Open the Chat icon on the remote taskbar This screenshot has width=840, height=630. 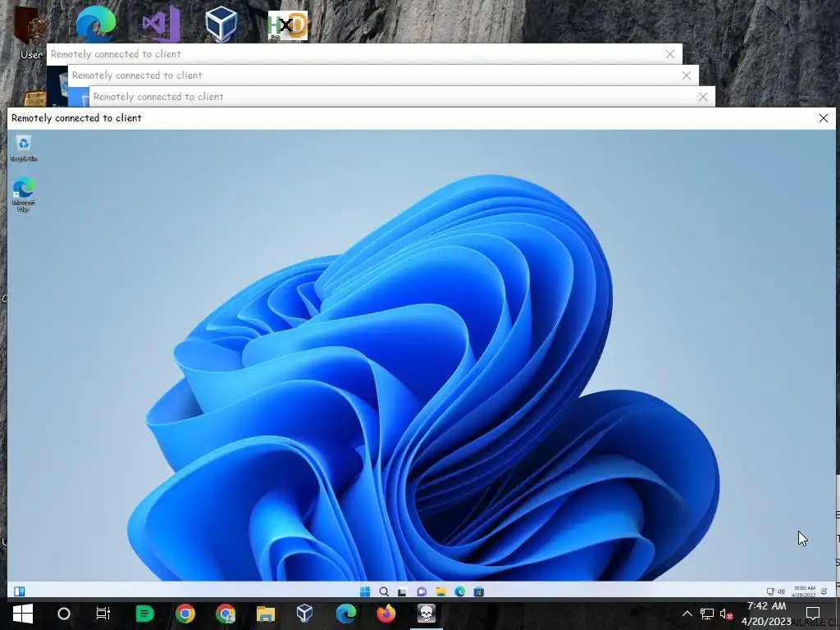pyautogui.click(x=422, y=591)
